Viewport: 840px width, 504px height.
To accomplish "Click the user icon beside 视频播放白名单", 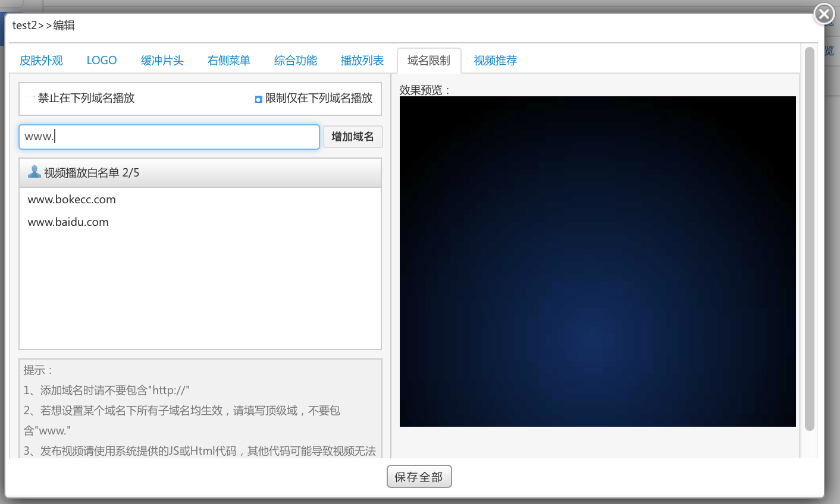I will pyautogui.click(x=35, y=172).
